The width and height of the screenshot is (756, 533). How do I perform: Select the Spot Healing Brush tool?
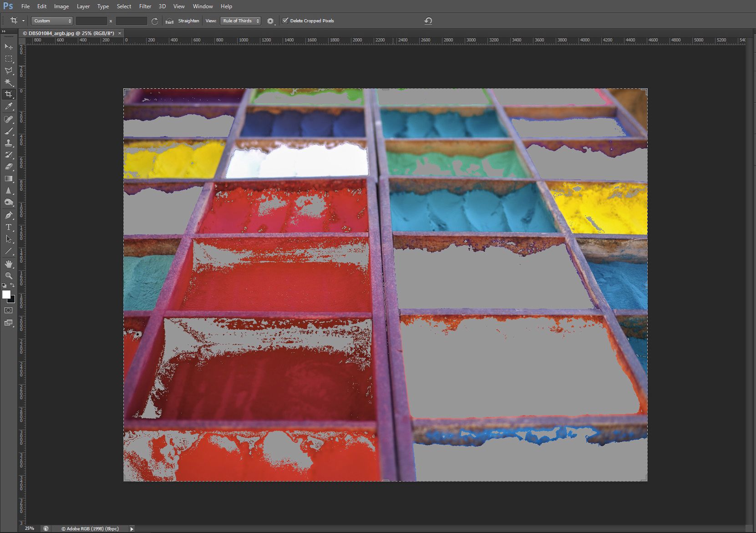click(9, 119)
